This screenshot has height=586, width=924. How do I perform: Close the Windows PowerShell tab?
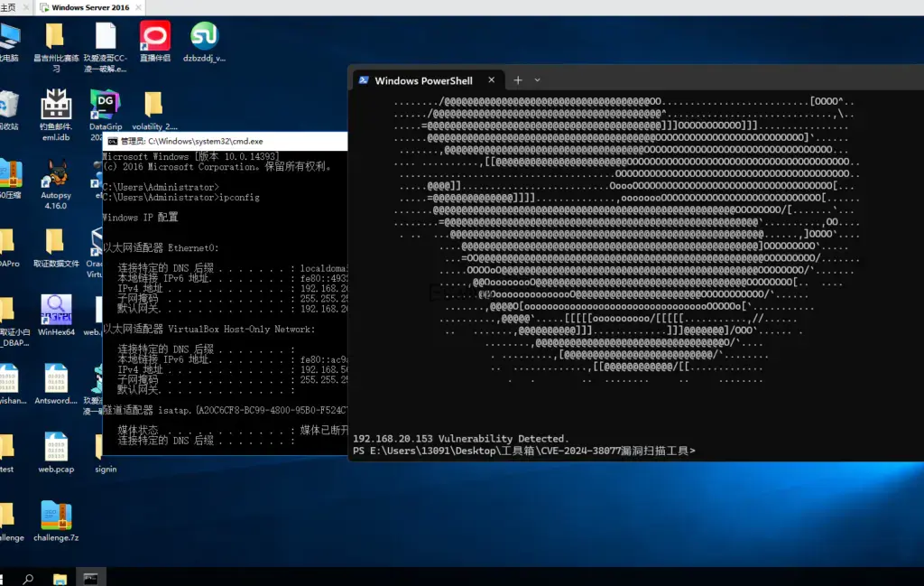click(x=493, y=80)
